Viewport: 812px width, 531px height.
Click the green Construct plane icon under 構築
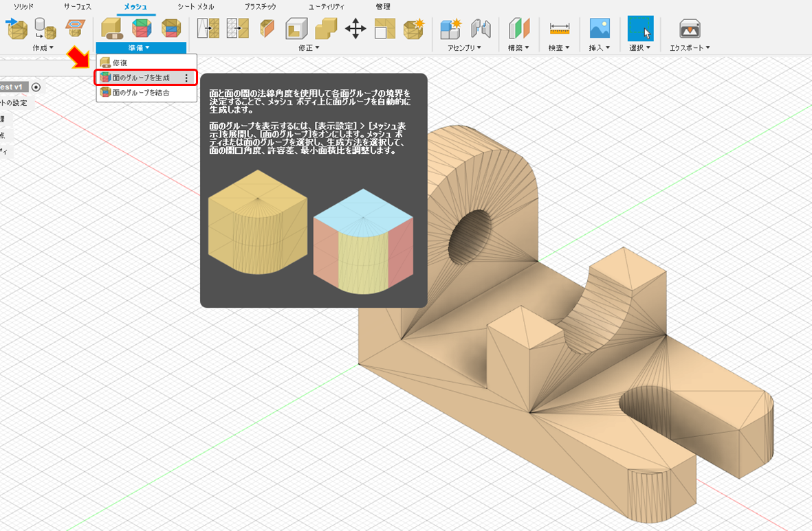point(518,29)
